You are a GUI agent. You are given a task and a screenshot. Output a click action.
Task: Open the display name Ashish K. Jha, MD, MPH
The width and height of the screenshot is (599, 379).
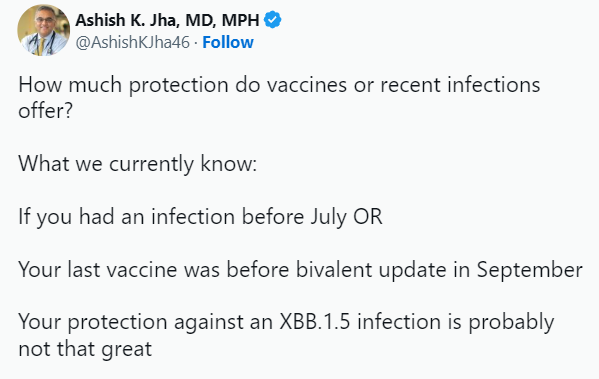pyautogui.click(x=167, y=20)
